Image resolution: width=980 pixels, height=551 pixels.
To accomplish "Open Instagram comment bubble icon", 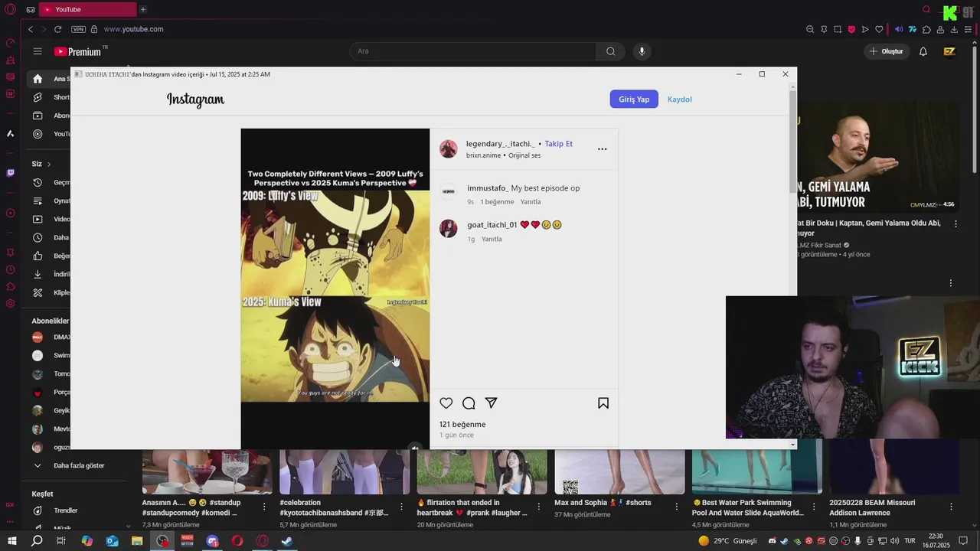I will [469, 403].
